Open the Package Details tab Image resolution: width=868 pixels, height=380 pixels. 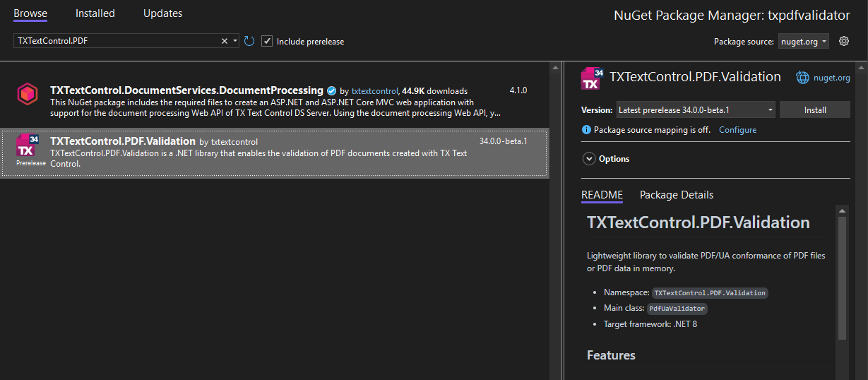pyautogui.click(x=676, y=195)
